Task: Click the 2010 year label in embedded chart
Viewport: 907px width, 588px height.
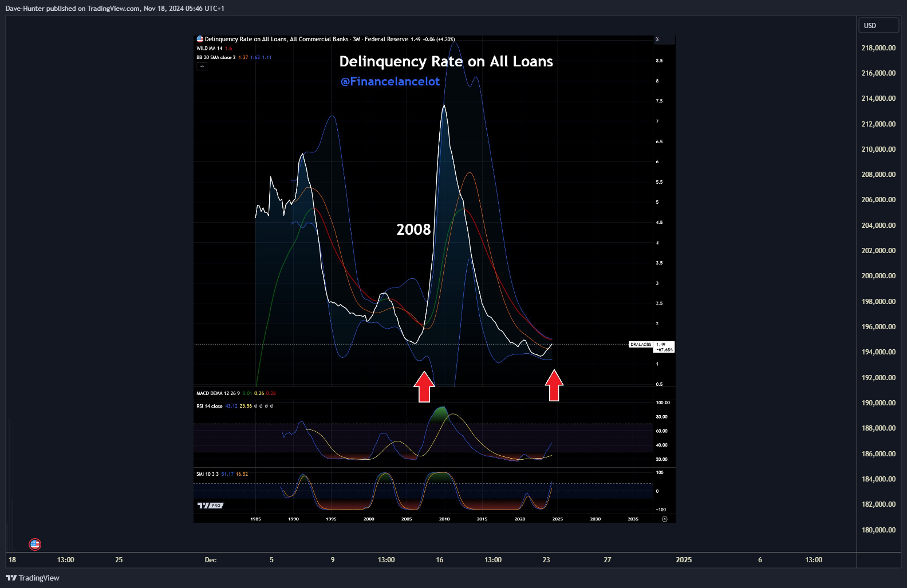Action: coord(444,519)
